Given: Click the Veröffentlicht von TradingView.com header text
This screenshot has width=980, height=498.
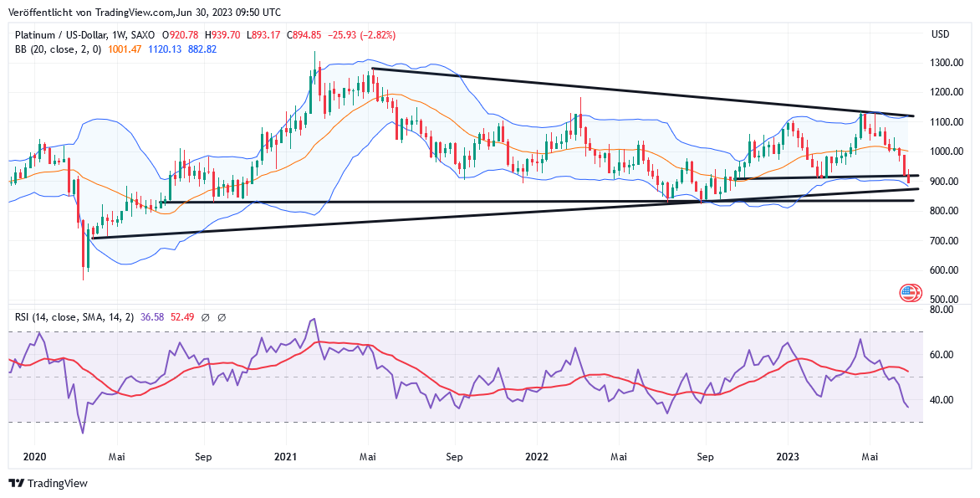Looking at the screenshot, I should point(145,13).
